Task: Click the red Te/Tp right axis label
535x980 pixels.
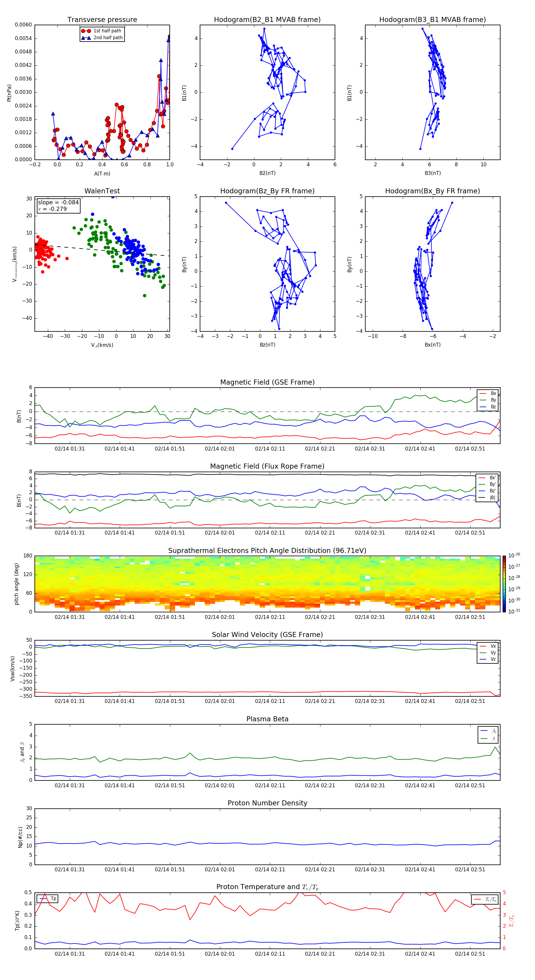Action: [512, 921]
